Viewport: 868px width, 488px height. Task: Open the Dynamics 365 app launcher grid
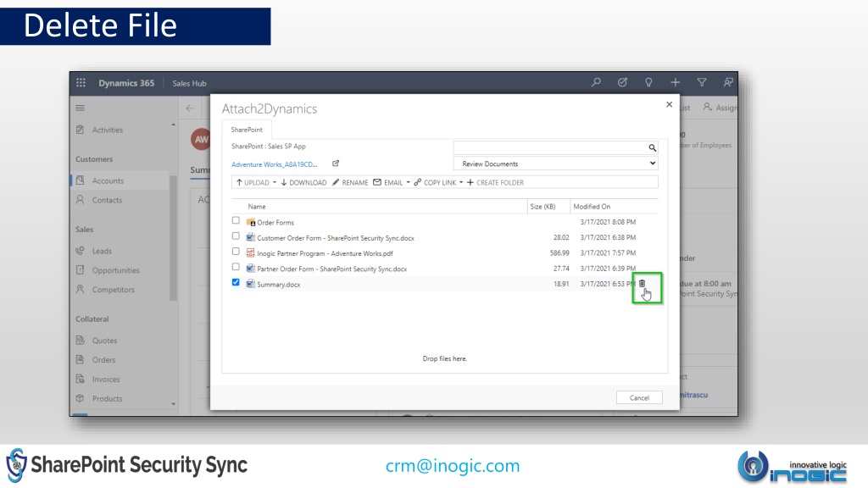(x=81, y=82)
